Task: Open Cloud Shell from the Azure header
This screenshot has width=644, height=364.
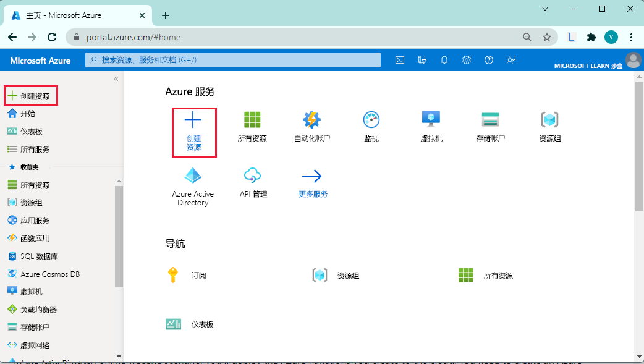Action: click(400, 60)
